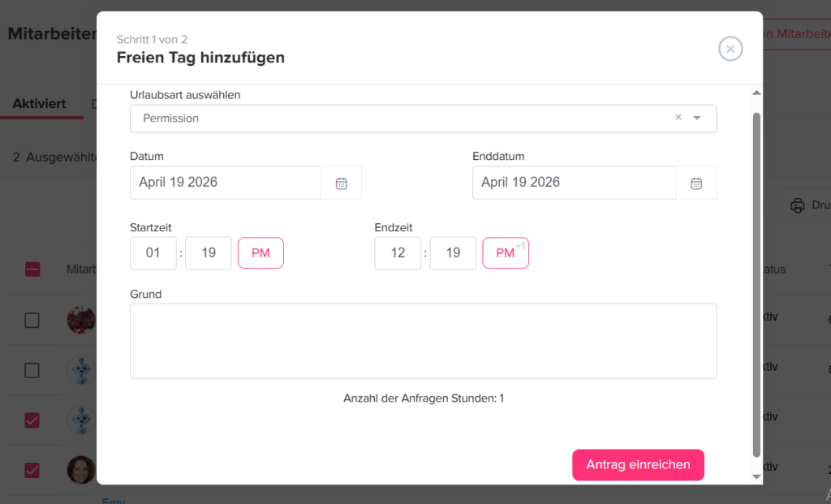Toggle the Endzeit PM indicator
The height and width of the screenshot is (504, 831).
click(x=504, y=252)
